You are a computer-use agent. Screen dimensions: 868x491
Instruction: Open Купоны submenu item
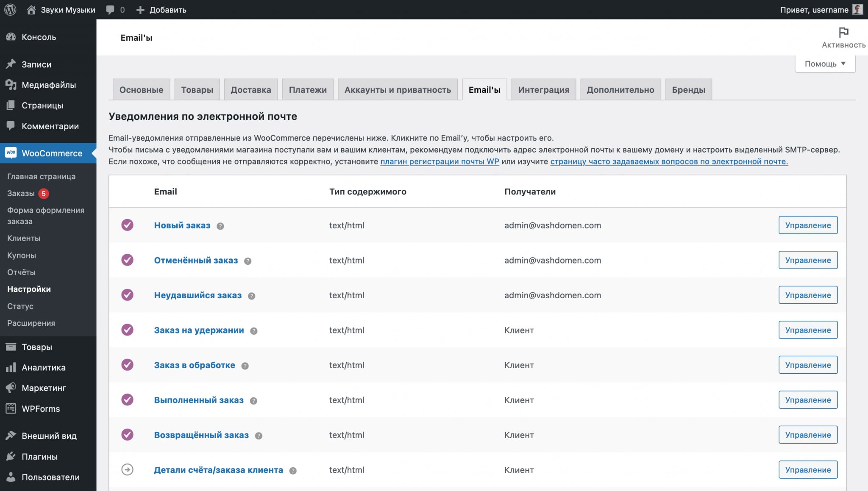click(x=22, y=255)
